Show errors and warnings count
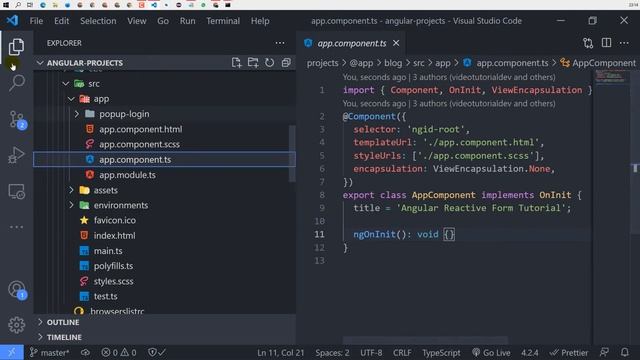Image resolution: width=640 pixels, height=360 pixels. point(119,352)
